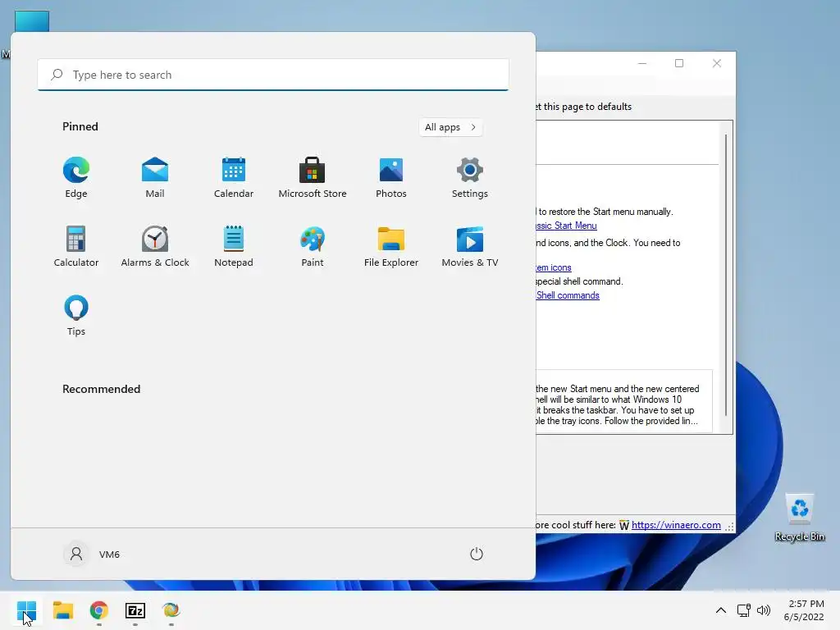Click the Winaero window vertical scrollbar
This screenshot has height=630, width=840.
click(726, 276)
